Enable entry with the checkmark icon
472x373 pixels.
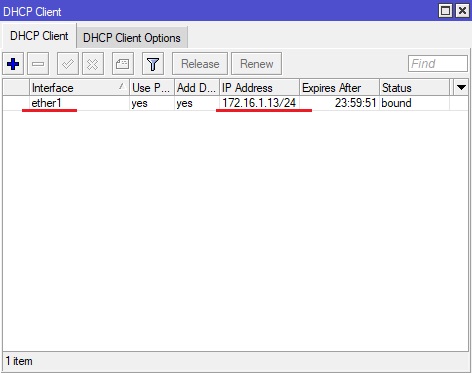click(x=68, y=64)
